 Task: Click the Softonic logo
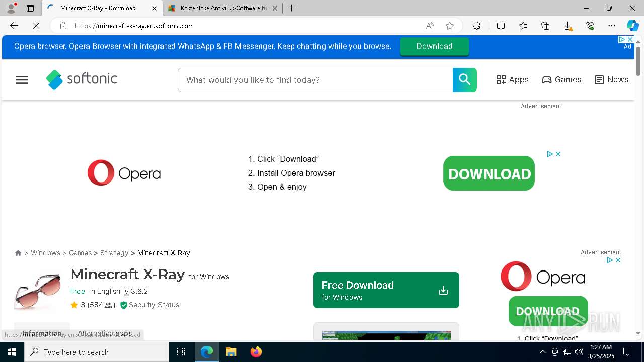[82, 79]
